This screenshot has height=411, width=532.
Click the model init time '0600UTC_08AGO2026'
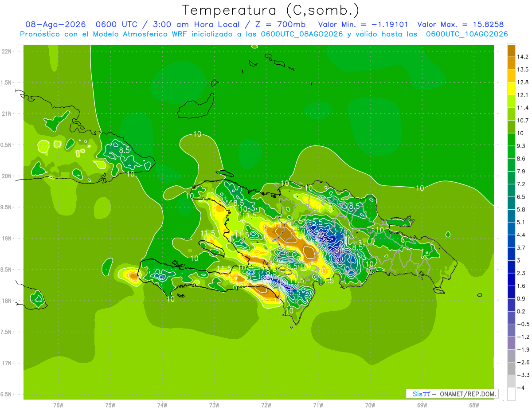tap(301, 34)
